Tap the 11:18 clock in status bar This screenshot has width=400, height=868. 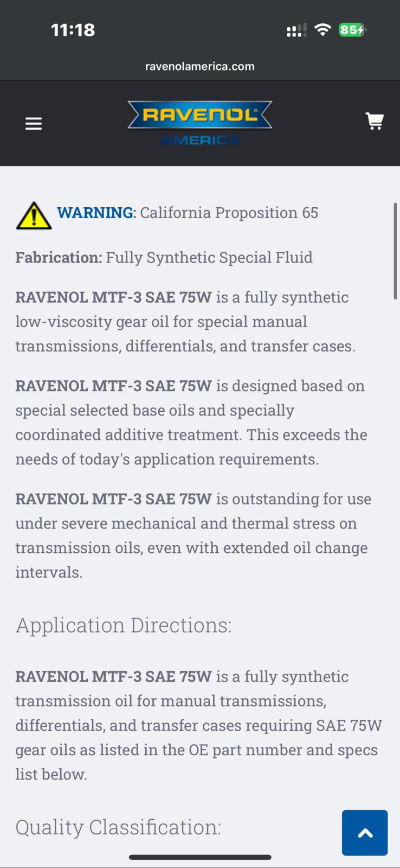click(73, 30)
